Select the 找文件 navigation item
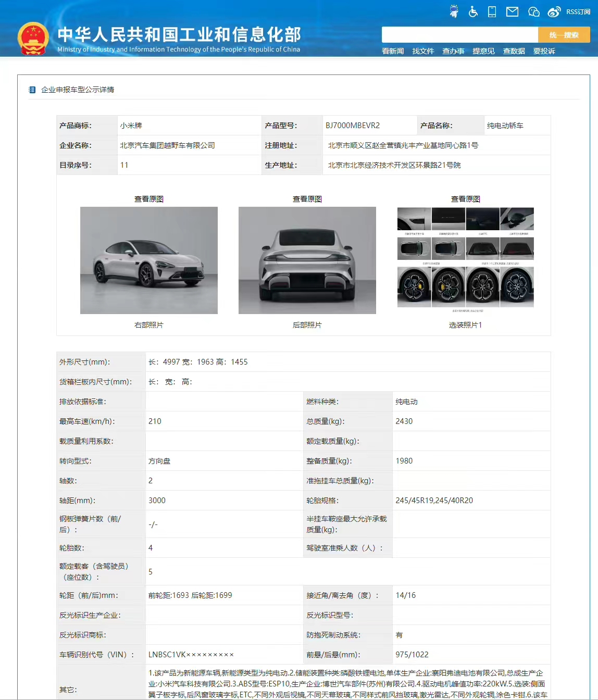Viewport: 598px width, 700px height. coord(422,51)
